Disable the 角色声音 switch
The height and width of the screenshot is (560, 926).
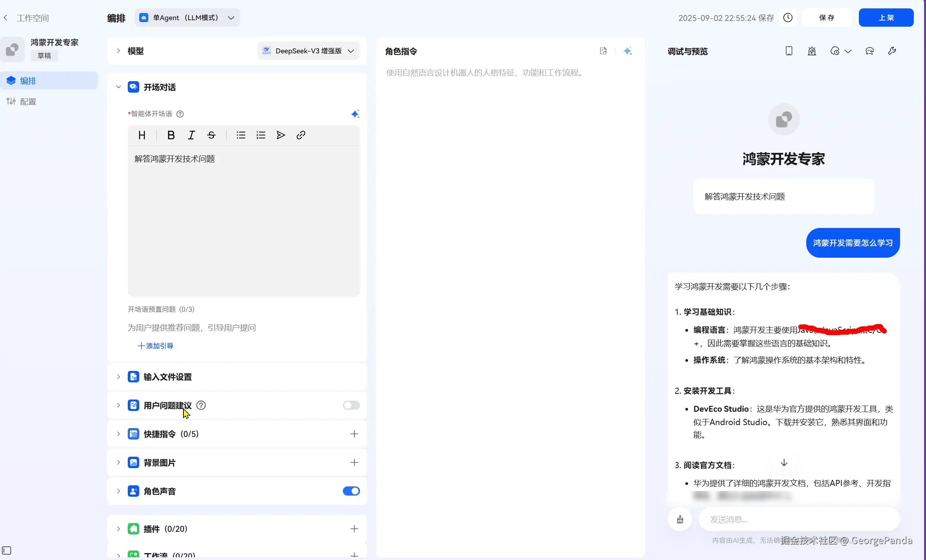click(x=351, y=491)
